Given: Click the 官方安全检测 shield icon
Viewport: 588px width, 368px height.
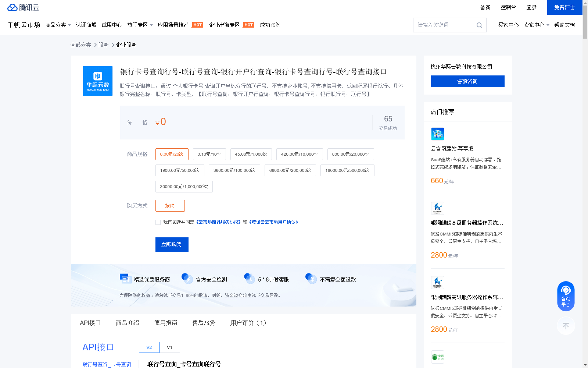Looking at the screenshot, I should tap(187, 279).
